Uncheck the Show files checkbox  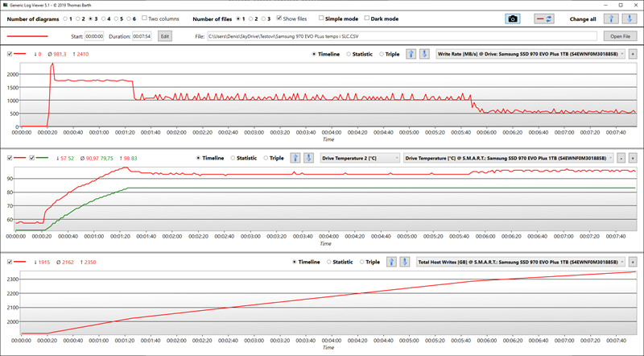coord(279,18)
